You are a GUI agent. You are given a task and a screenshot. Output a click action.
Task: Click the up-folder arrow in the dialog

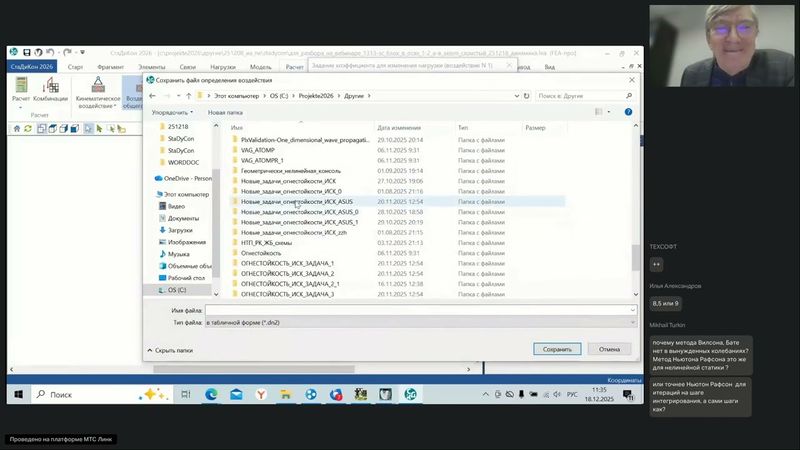pyautogui.click(x=188, y=96)
